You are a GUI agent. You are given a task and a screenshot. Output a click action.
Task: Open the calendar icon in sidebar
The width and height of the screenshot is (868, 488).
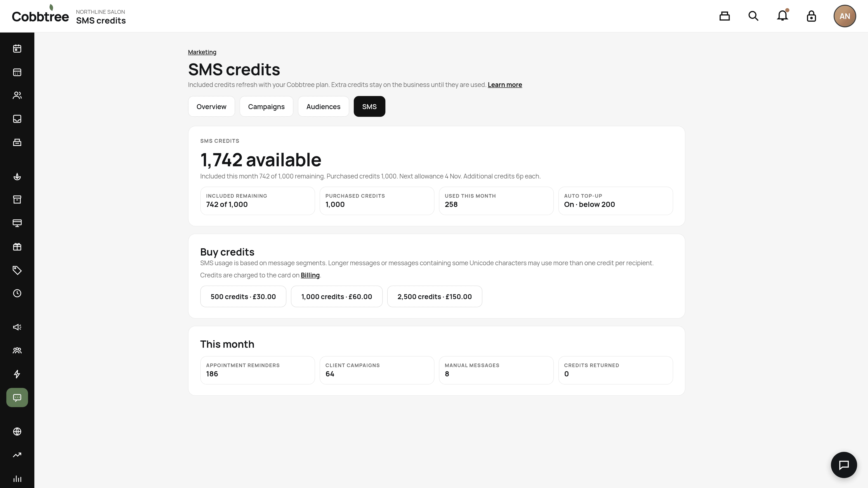coord(17,49)
